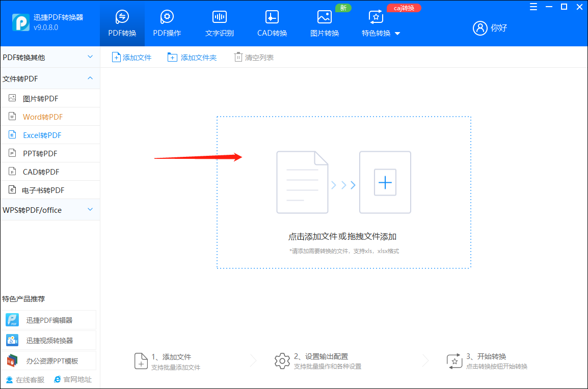Go to the CAD转换 tab
Image resolution: width=588 pixels, height=389 pixels.
tap(272, 23)
